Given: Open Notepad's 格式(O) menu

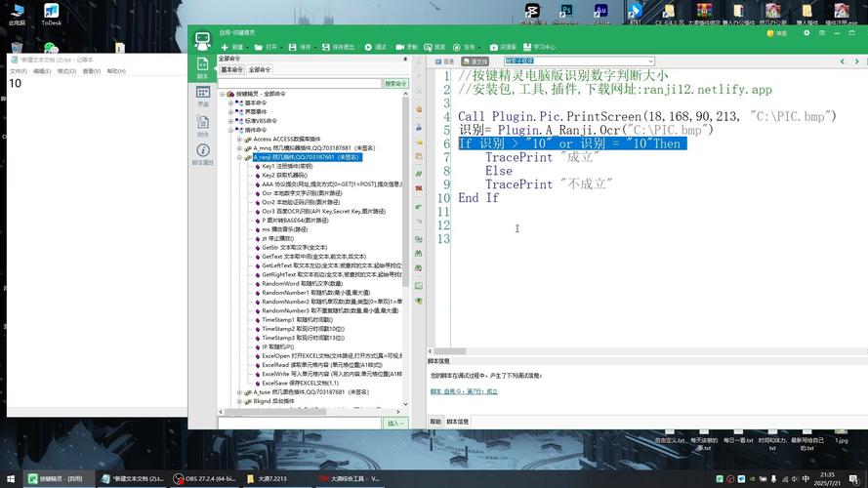Looking at the screenshot, I should click(x=66, y=71).
